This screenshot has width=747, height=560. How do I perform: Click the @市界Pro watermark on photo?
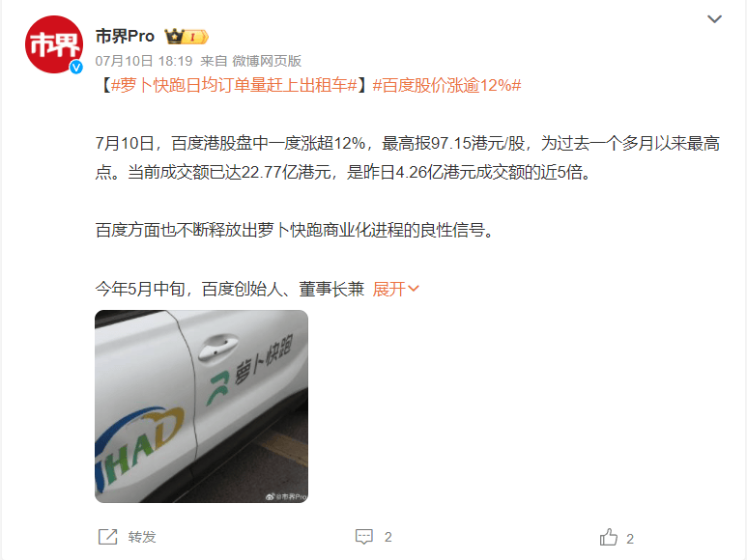pos(286,496)
